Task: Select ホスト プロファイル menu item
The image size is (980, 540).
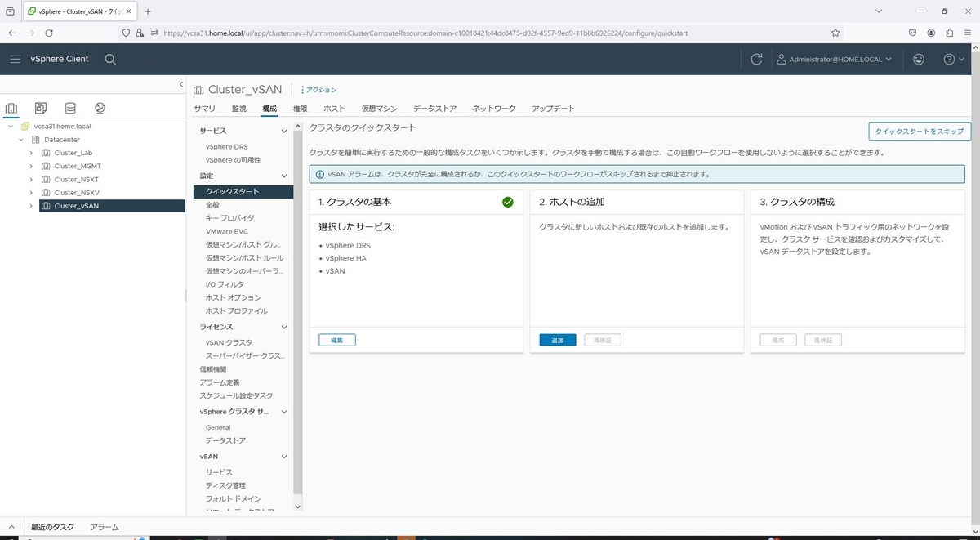Action: click(x=237, y=311)
